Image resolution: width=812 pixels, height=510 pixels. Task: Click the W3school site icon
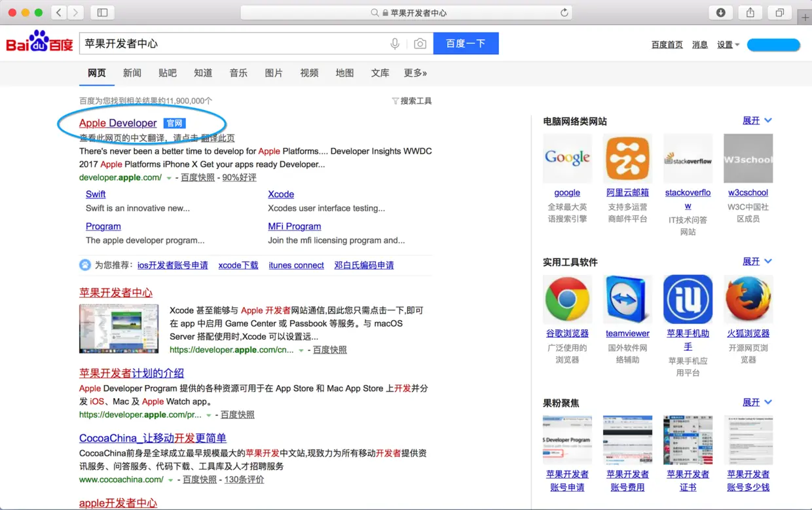(x=748, y=158)
